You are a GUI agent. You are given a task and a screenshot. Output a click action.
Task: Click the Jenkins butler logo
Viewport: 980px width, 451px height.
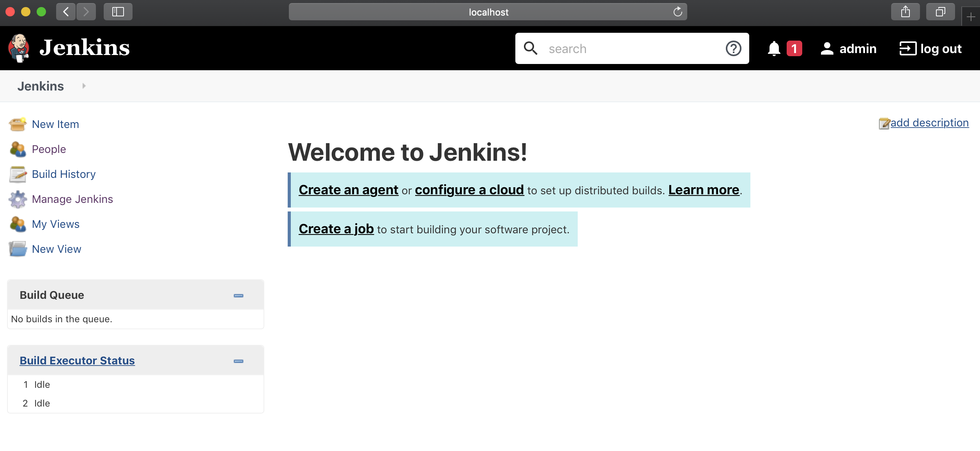pos(19,48)
